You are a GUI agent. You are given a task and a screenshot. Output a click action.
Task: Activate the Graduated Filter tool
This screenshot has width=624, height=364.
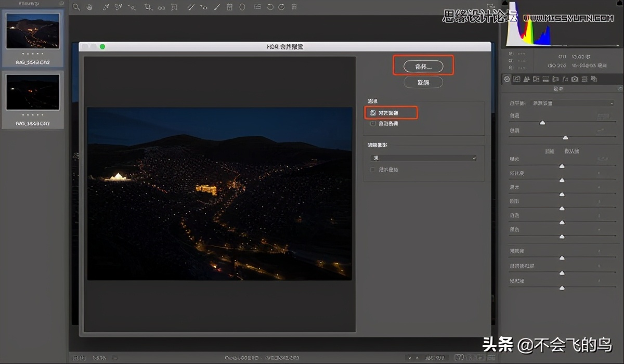click(x=229, y=7)
